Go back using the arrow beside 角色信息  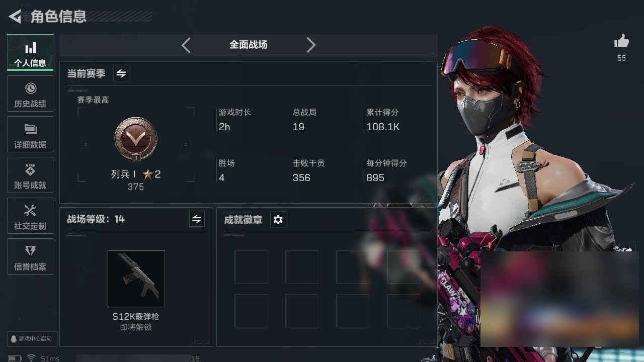15,17
